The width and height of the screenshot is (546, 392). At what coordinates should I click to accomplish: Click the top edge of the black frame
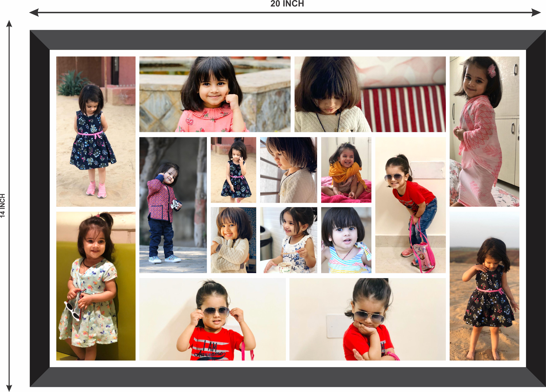(x=287, y=40)
